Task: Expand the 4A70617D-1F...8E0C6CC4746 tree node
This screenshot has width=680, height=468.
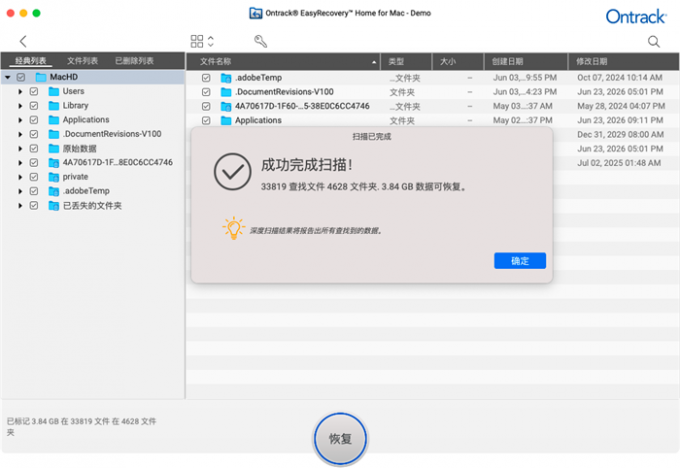Action: [20, 163]
